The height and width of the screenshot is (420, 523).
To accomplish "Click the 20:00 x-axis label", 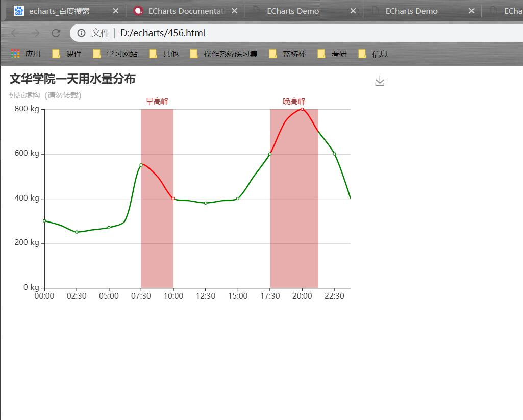I will click(x=302, y=296).
